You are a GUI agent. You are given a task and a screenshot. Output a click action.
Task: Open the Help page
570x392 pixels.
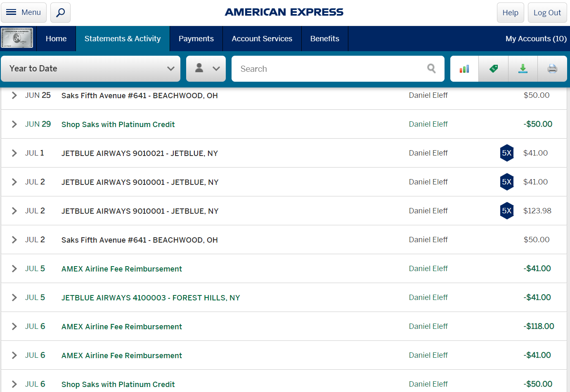[x=510, y=12]
